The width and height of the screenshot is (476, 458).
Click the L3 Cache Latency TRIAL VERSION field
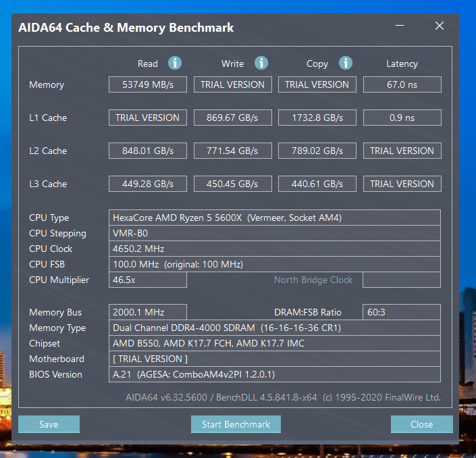pyautogui.click(x=402, y=184)
